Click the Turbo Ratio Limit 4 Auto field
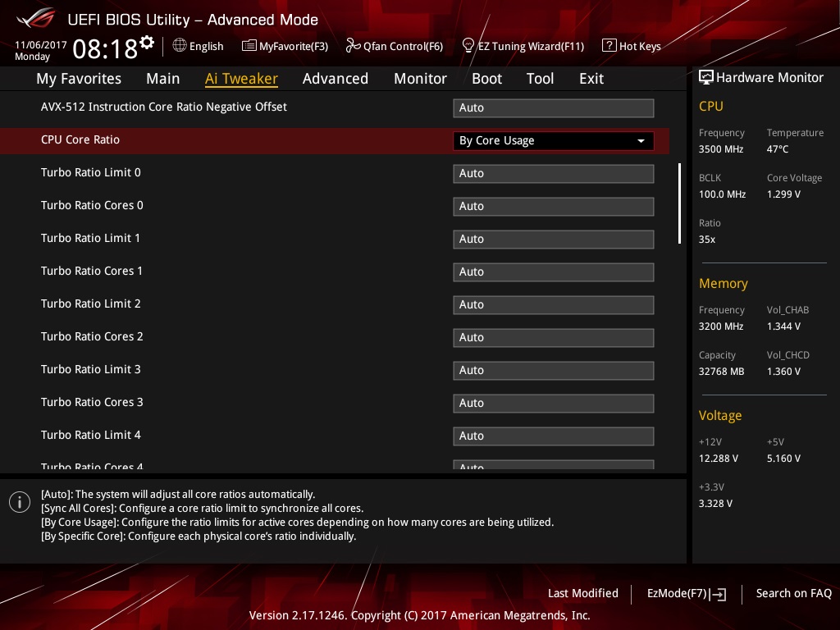 (x=554, y=436)
